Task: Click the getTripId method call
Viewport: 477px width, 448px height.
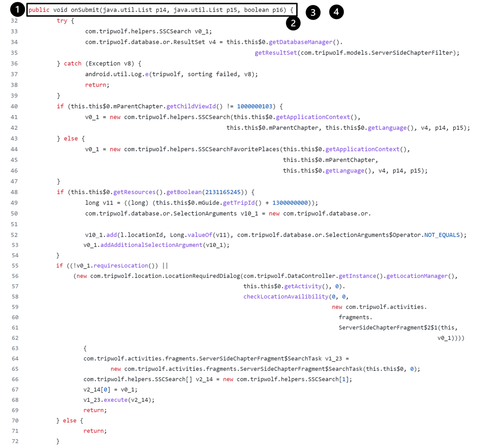Action: tap(238, 203)
